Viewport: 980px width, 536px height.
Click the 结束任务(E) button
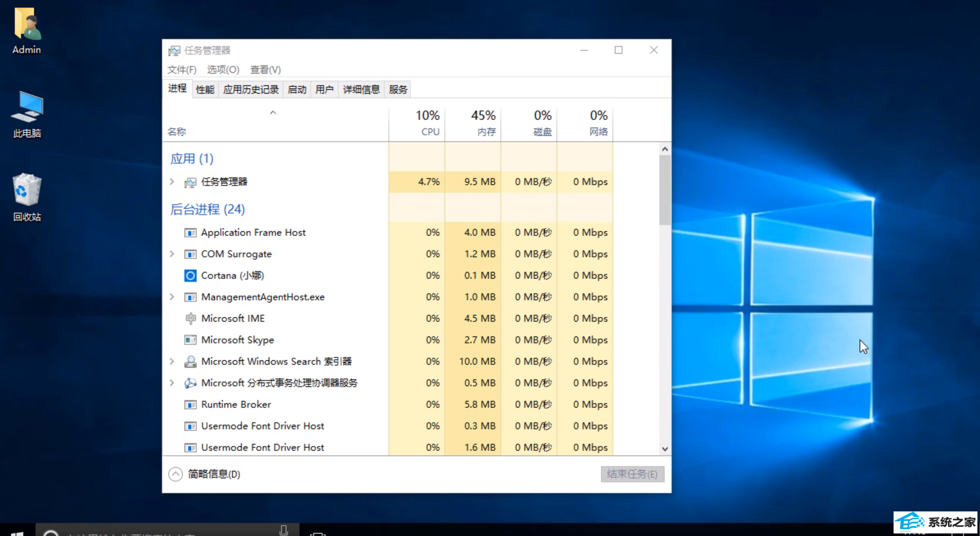click(x=632, y=474)
